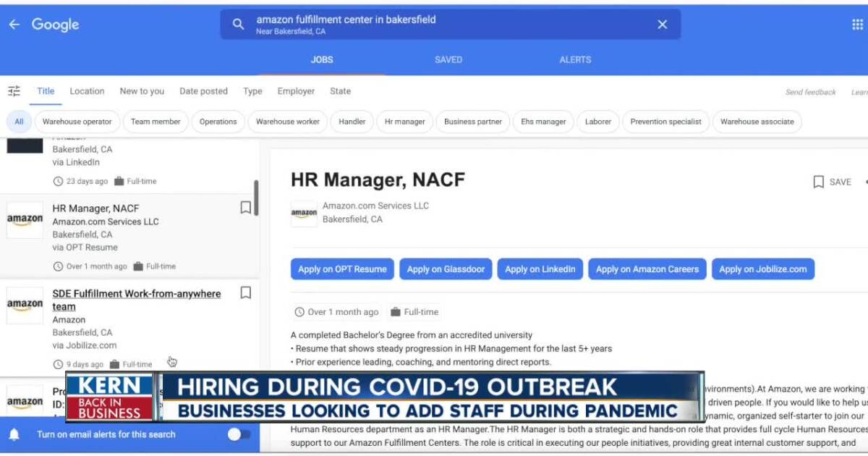The width and height of the screenshot is (868, 456).
Task: Click 'via OPT Resume' text
Action: (85, 248)
